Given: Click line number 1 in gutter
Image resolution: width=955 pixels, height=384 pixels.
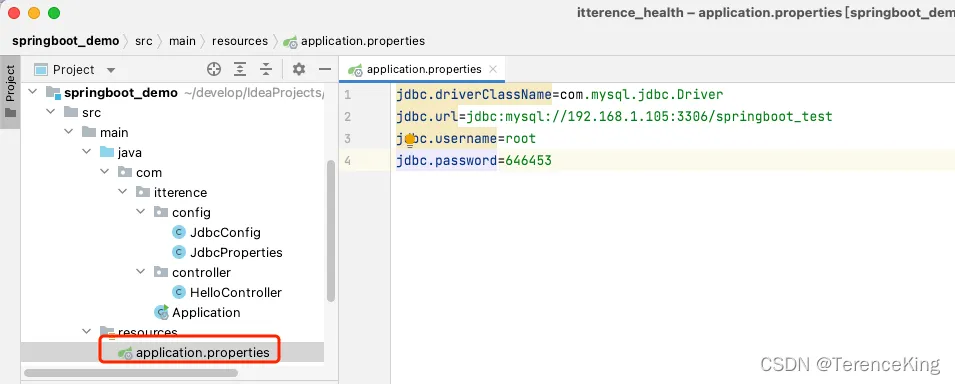Looking at the screenshot, I should click(347, 94).
